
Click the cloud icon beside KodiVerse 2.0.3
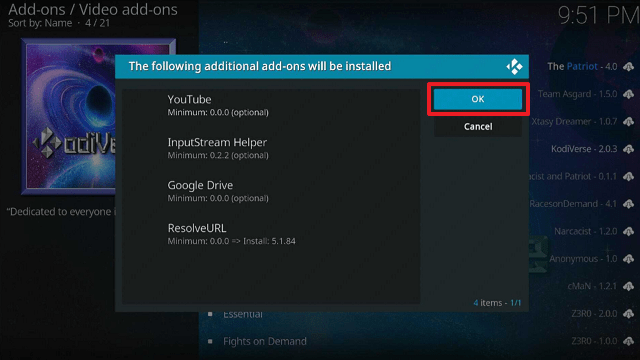click(x=629, y=149)
